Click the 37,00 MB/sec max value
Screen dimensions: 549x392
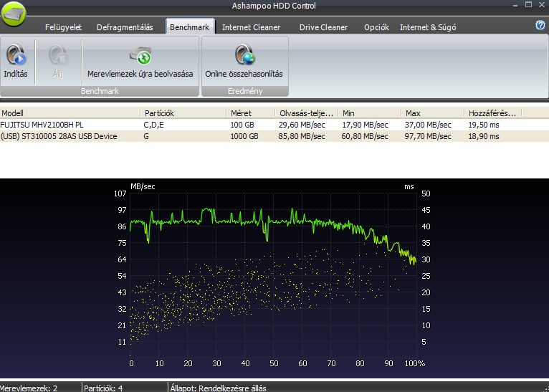coord(428,125)
